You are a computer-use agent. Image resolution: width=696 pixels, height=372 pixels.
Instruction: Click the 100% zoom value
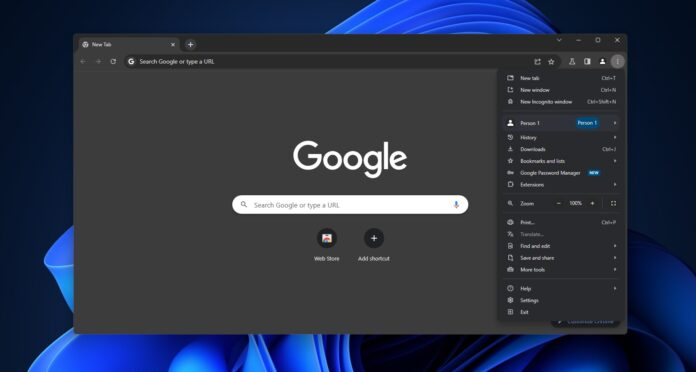(576, 203)
